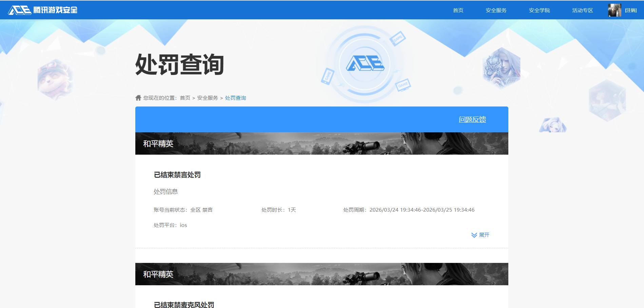The height and width of the screenshot is (308, 644).
Task: Open the 安全服务 navigation menu
Action: 496,10
